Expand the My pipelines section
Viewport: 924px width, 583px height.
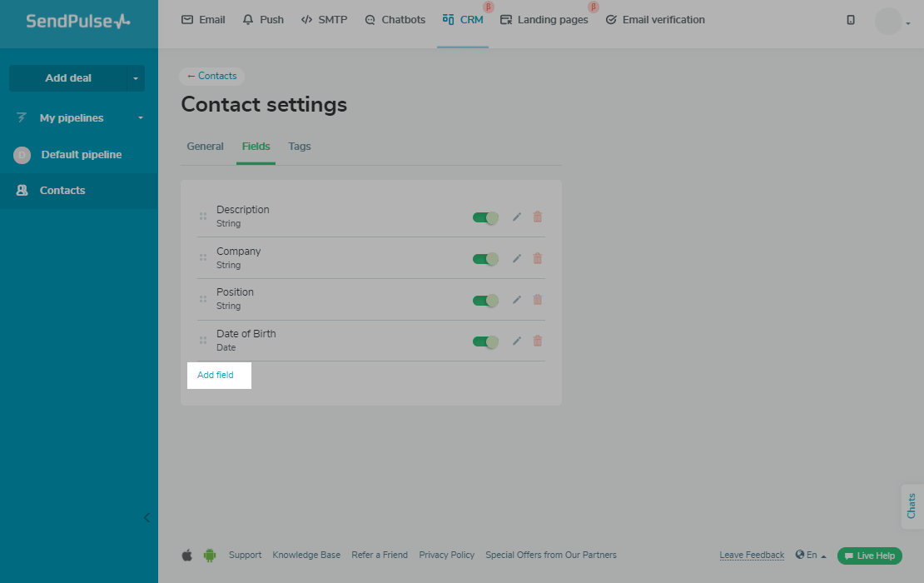pyautogui.click(x=140, y=118)
